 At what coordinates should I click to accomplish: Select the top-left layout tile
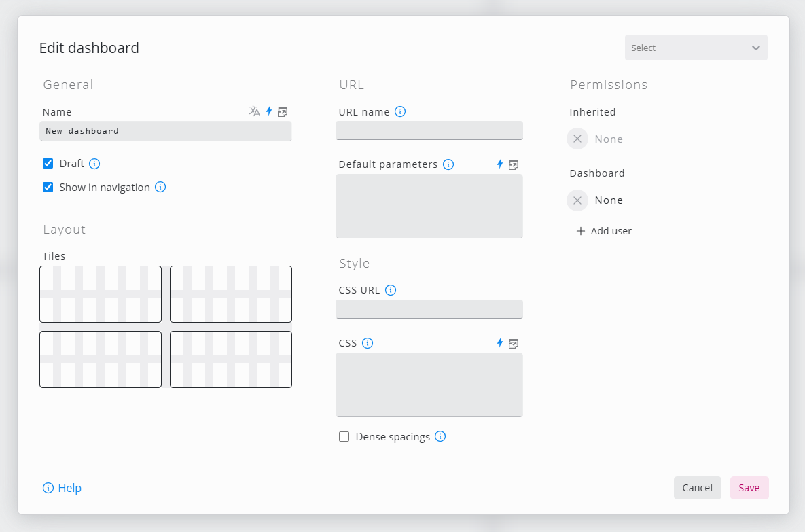click(x=101, y=294)
